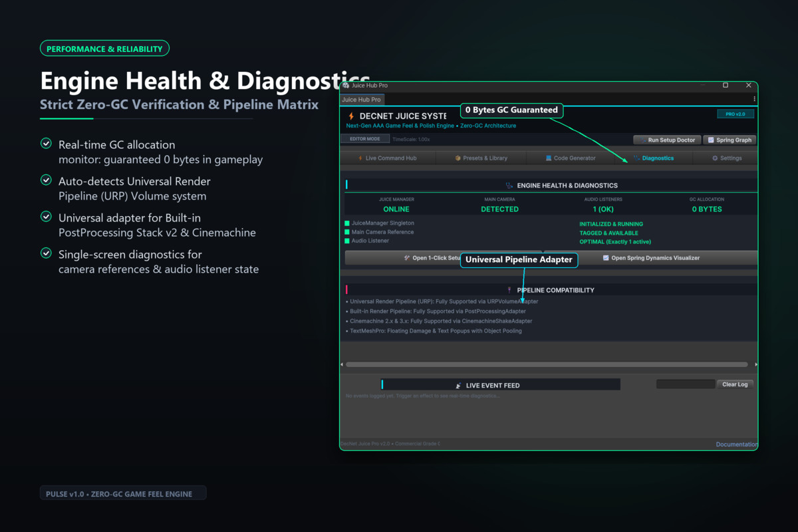Click green status square beside Main Camera Reference

347,232
